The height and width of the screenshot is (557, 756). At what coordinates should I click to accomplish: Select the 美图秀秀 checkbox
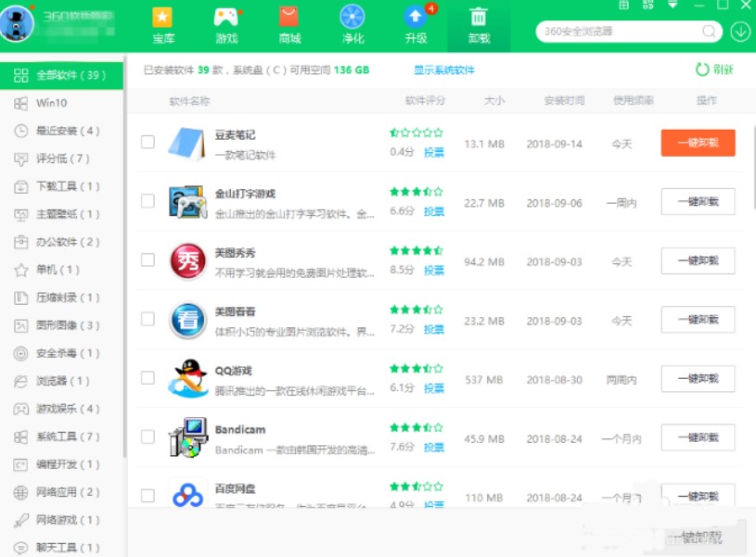[147, 260]
